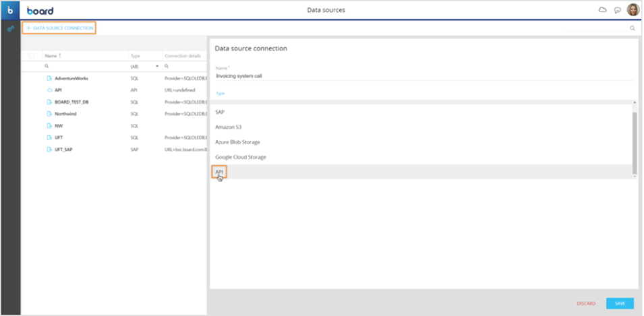Select Azure Blob Storage type option
The width and height of the screenshot is (644, 316).
pyautogui.click(x=237, y=142)
